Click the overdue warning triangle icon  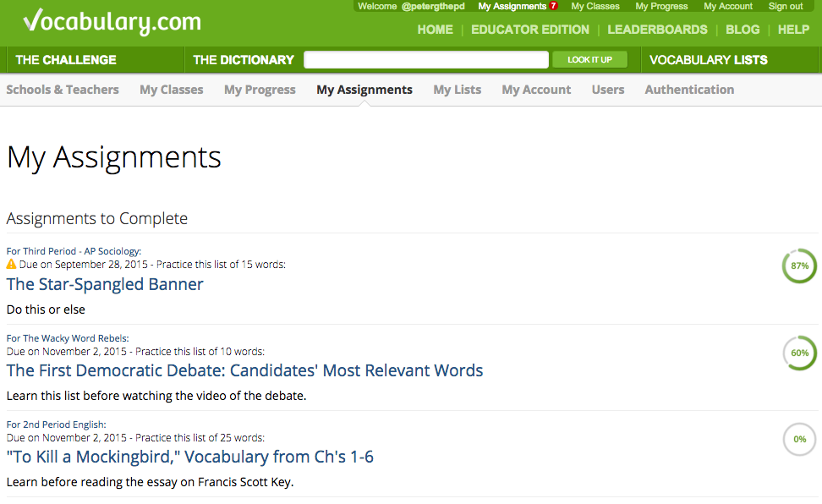coord(11,264)
